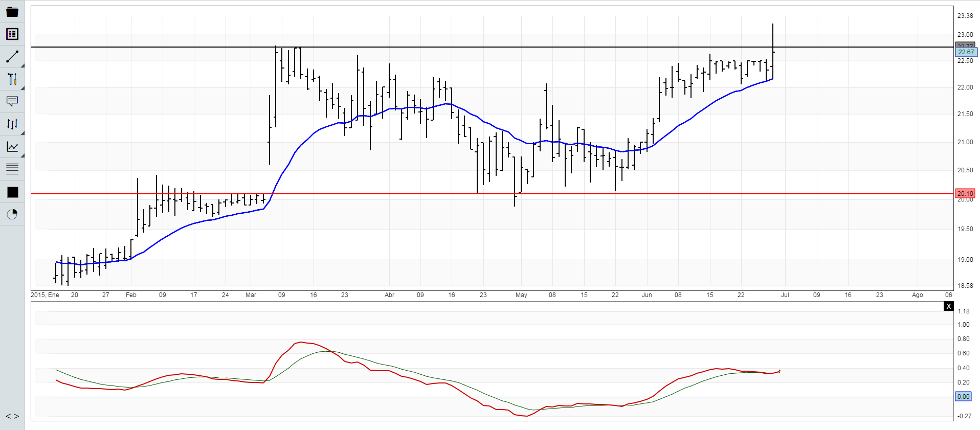Screen dimensions: 980x430
Task: Click the 21.50 price axis label
Action: pos(965,114)
